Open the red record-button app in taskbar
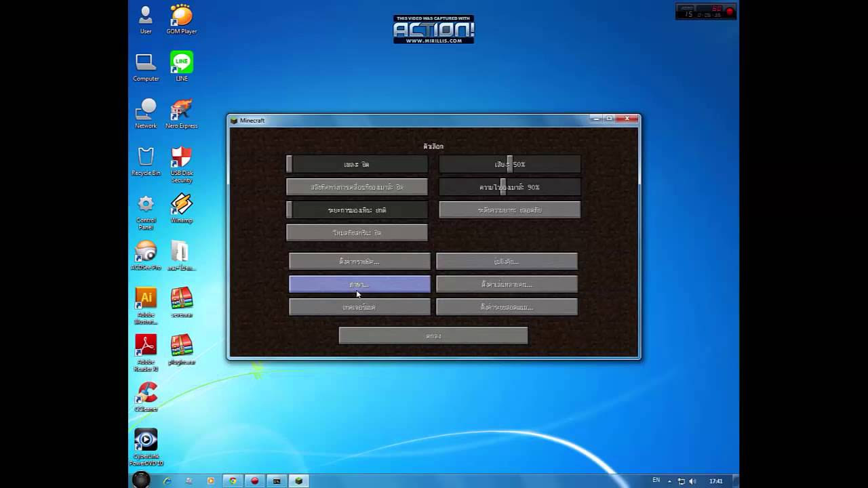868x488 pixels. click(255, 481)
